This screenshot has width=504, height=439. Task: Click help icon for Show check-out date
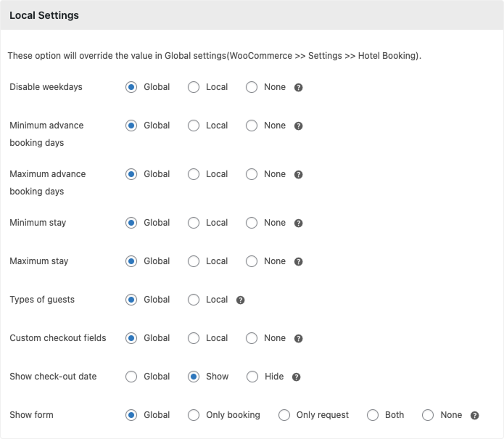pyautogui.click(x=296, y=377)
